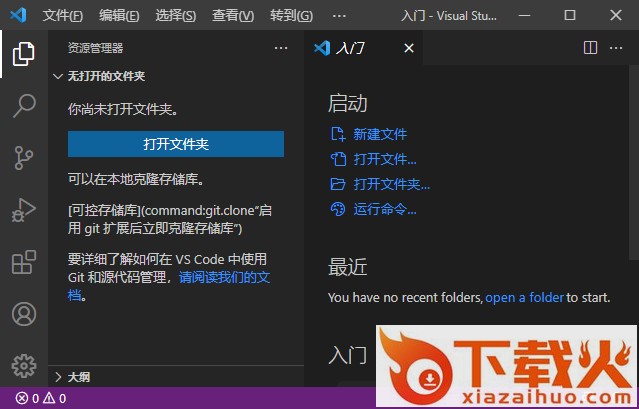Open the 转到(G) menu

tap(291, 16)
